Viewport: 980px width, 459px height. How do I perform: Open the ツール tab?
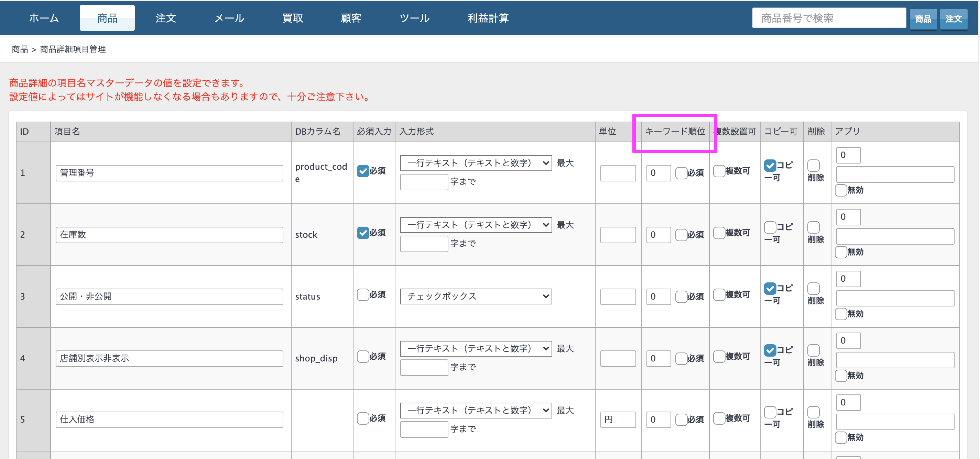point(414,18)
